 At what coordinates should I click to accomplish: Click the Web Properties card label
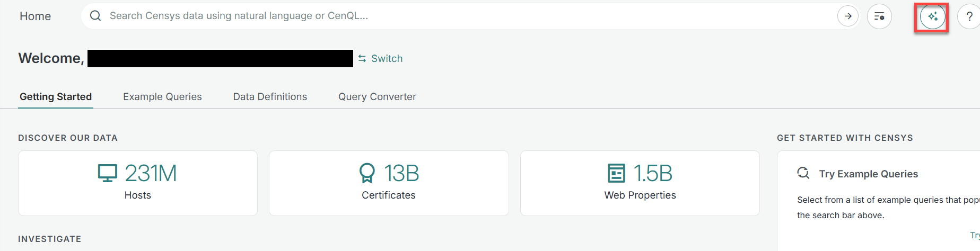pyautogui.click(x=640, y=195)
